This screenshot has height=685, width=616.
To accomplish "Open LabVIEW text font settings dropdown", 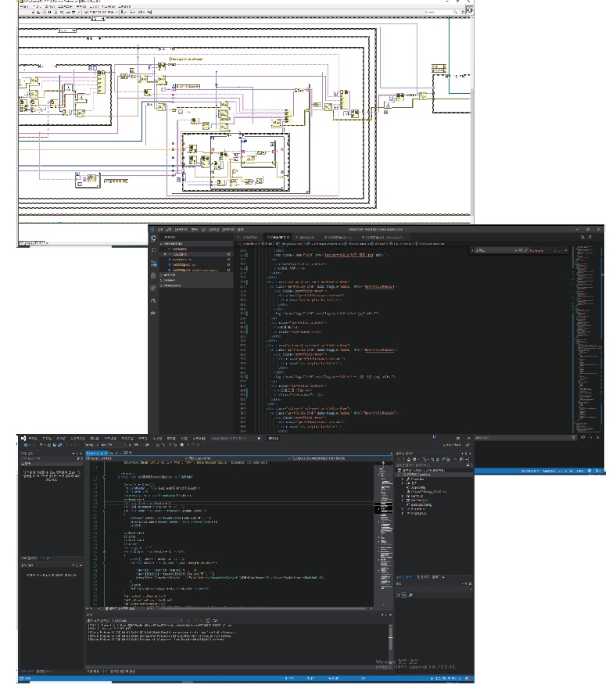I will point(101,12).
